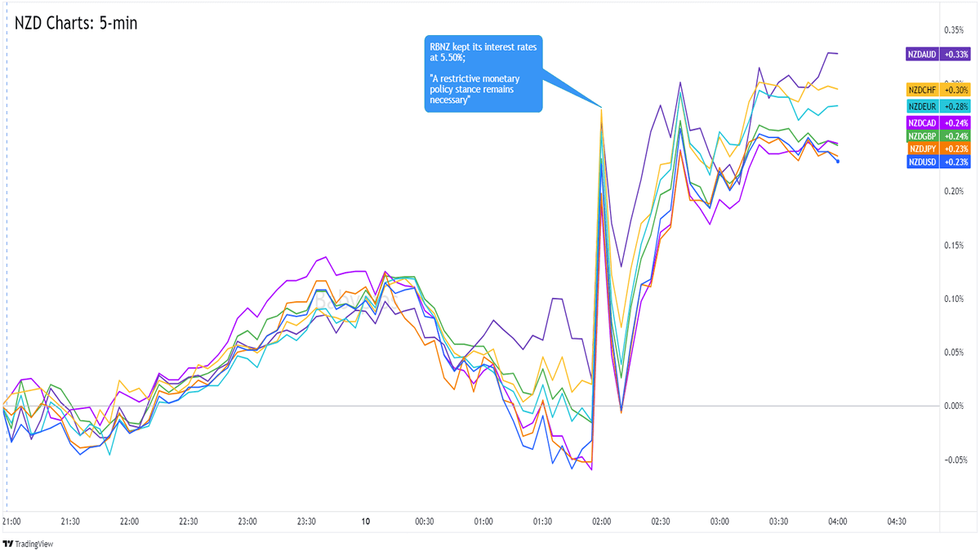Click the 23:30 time axis label
Screen dimensions: 980x551
pyautogui.click(x=306, y=522)
